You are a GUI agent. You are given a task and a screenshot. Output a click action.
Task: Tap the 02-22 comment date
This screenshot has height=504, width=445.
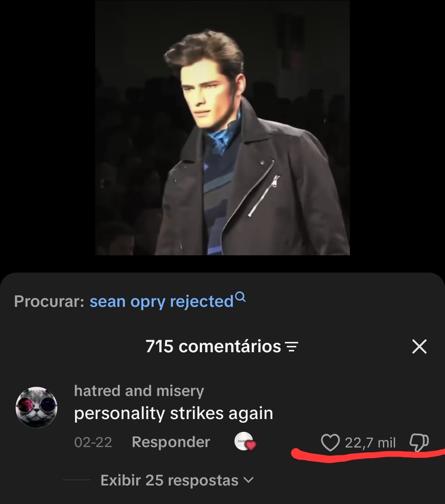[x=93, y=443]
